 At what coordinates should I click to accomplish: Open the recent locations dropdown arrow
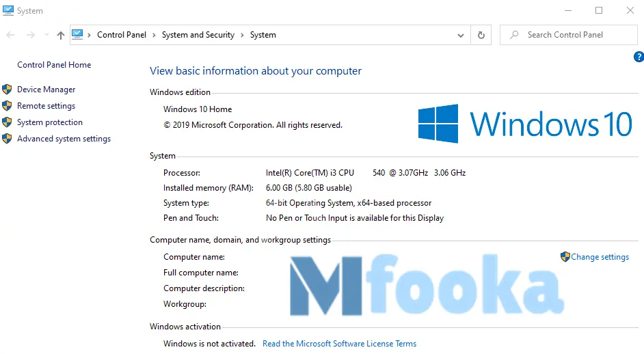click(x=46, y=35)
